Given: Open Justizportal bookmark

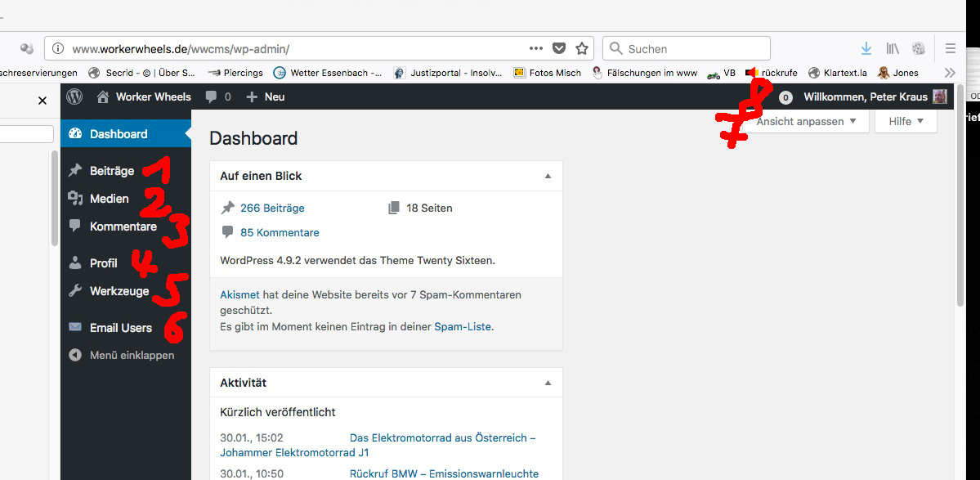Looking at the screenshot, I should [448, 73].
